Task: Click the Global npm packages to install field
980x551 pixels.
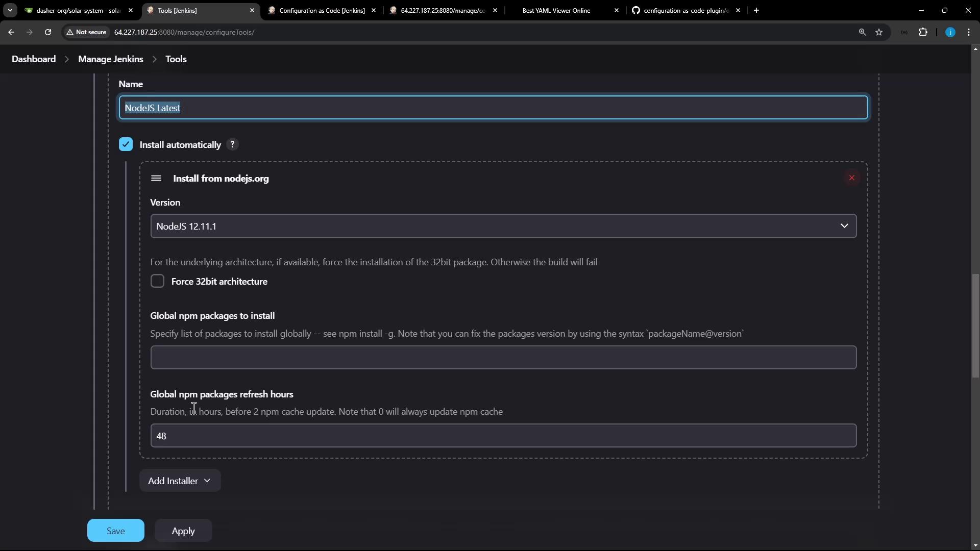Action: click(503, 357)
